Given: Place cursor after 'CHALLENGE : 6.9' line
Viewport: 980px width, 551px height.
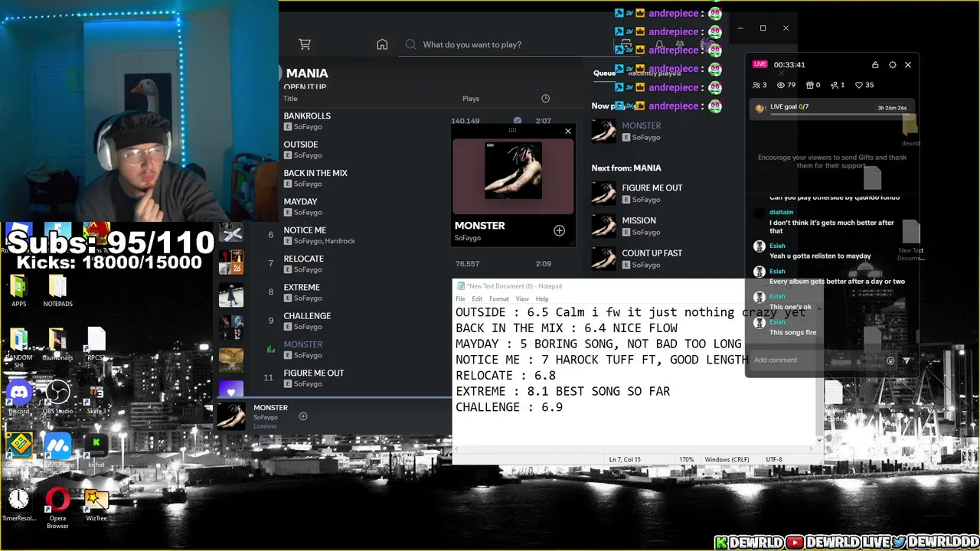Looking at the screenshot, I should point(563,407).
